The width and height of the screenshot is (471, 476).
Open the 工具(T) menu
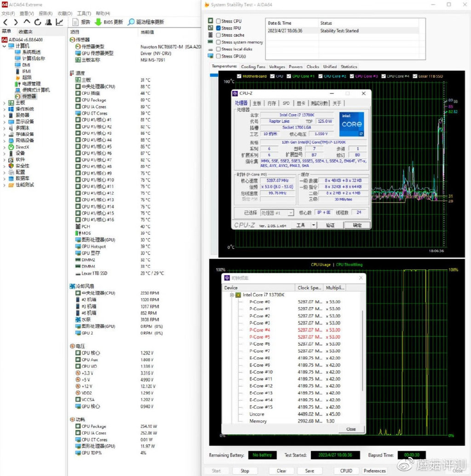coord(84,13)
